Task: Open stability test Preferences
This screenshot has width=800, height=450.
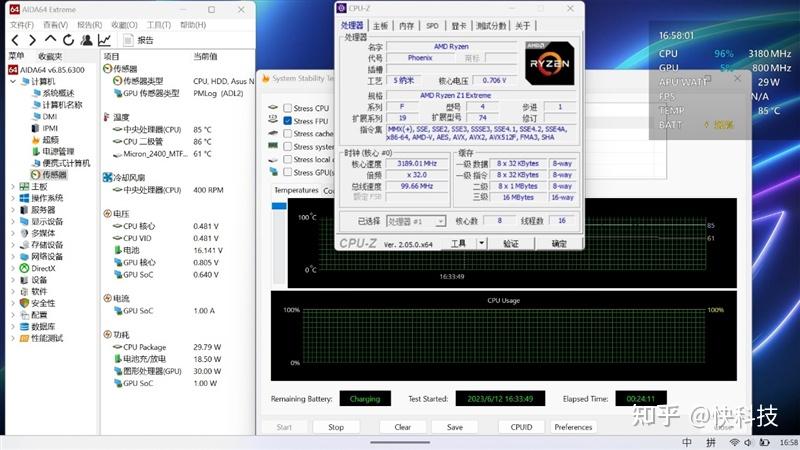Action: coord(573,427)
